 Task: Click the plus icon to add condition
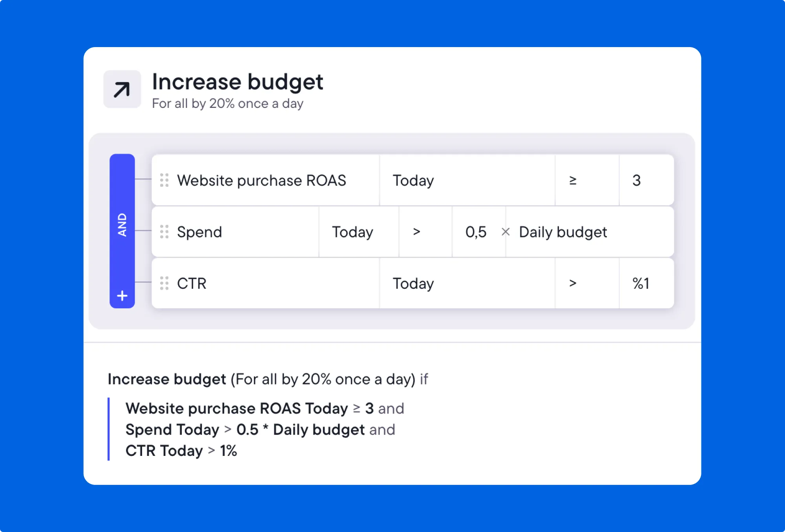tap(122, 295)
